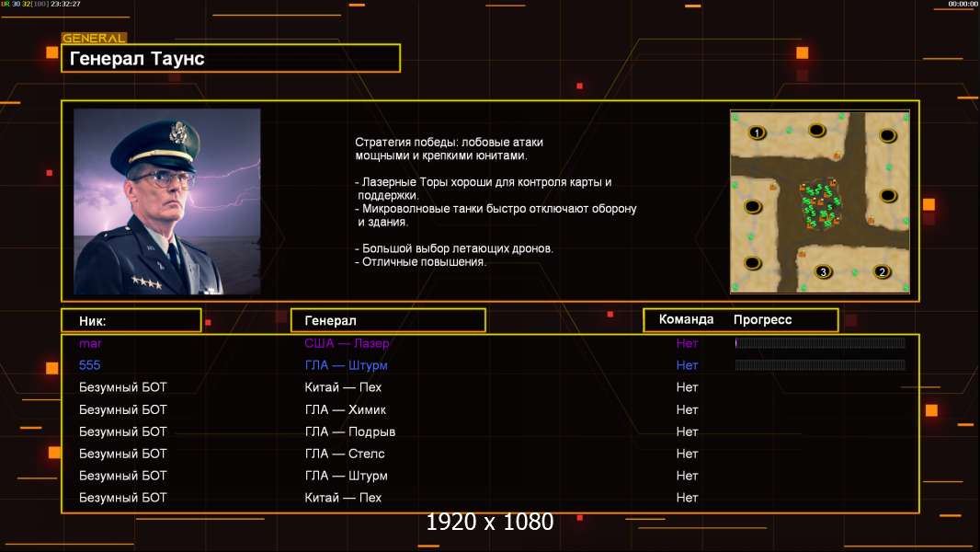Select Безумный БОТ playing ГЛА — Стелс

pyautogui.click(x=122, y=454)
